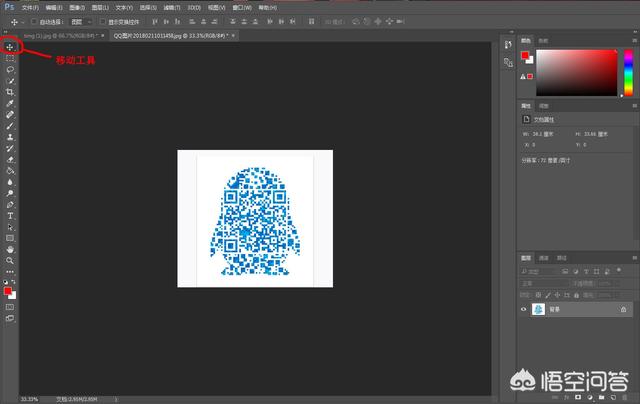Image resolution: width=640 pixels, height=404 pixels.
Task: Click foreground color swatch in toolbox
Action: [x=7, y=291]
